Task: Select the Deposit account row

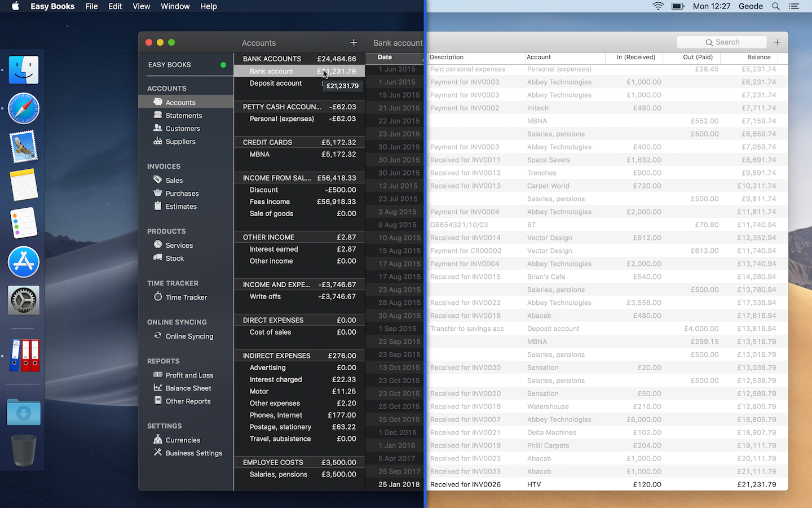Action: (x=299, y=83)
